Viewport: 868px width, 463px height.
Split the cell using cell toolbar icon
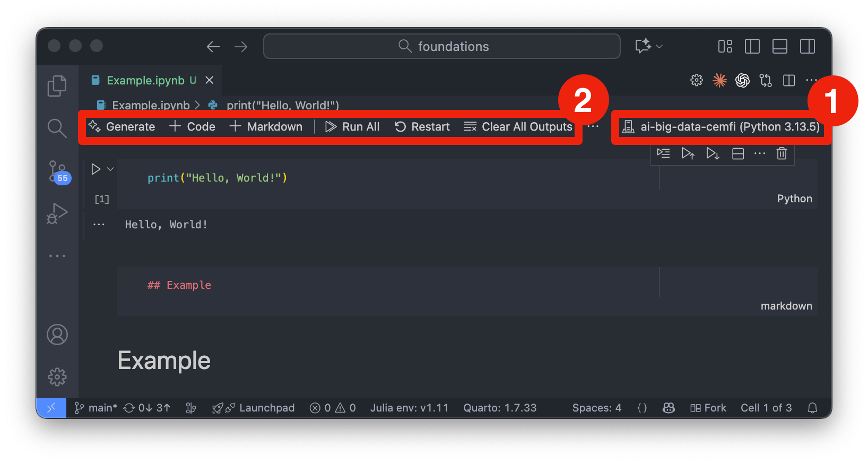pyautogui.click(x=737, y=153)
